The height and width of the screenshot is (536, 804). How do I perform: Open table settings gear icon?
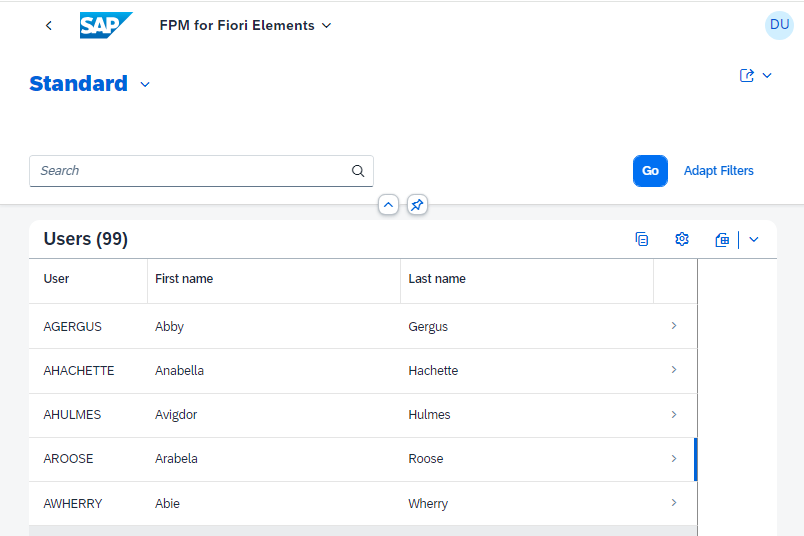(681, 239)
